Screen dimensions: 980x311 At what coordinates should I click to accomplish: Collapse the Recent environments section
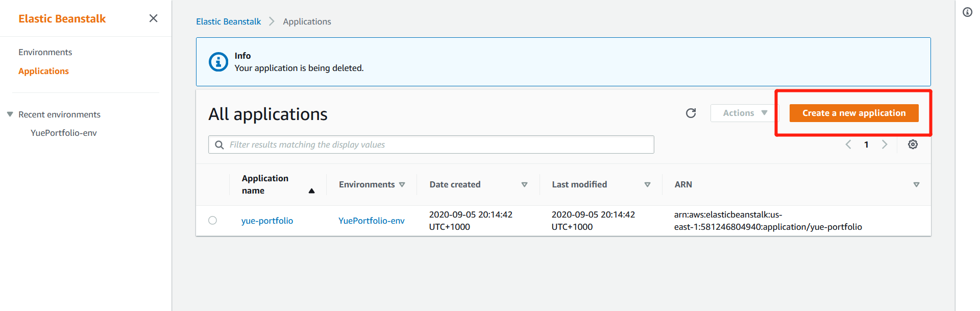click(10, 114)
